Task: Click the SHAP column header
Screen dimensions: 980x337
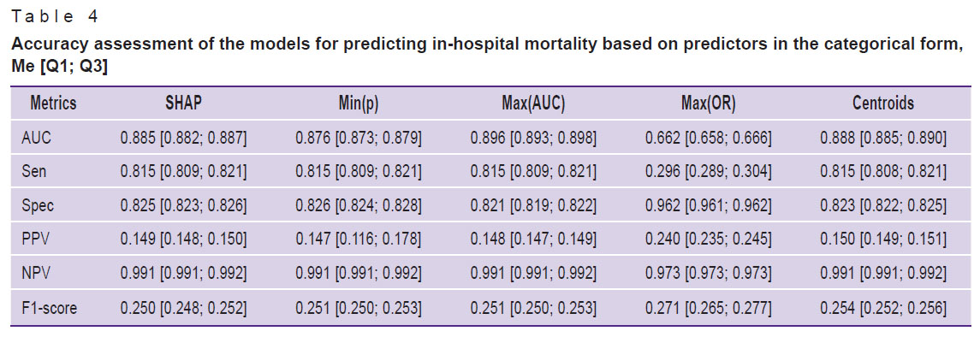Action: [183, 103]
